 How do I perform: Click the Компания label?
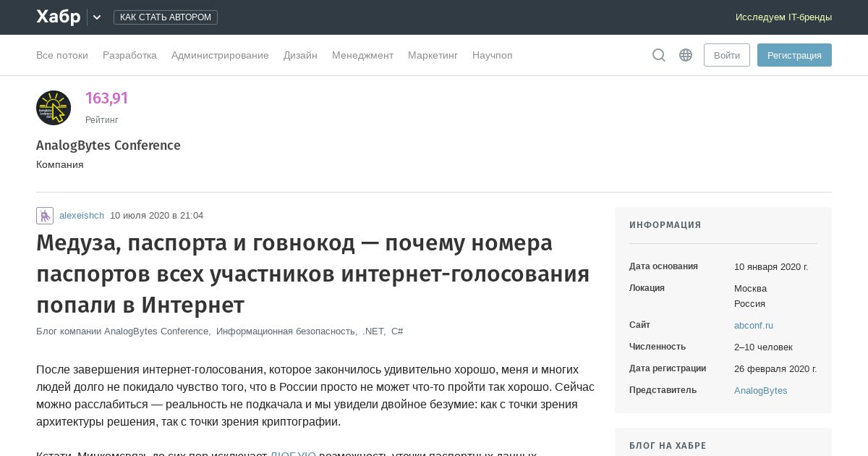click(x=60, y=165)
